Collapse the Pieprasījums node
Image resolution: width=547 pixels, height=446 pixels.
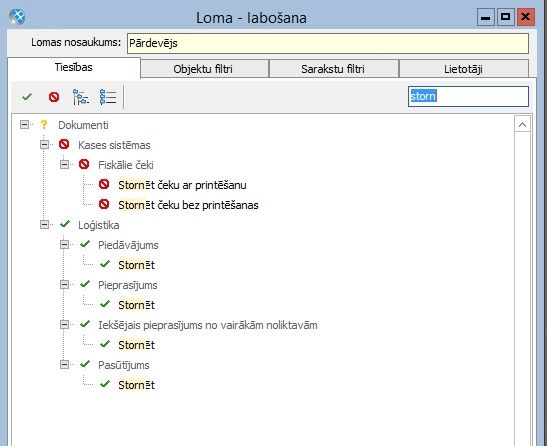[65, 284]
